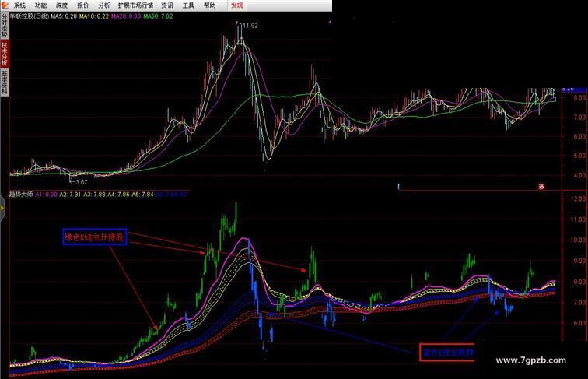Click the 6.00 lower panel axis label
The image size is (588, 379).
579,323
